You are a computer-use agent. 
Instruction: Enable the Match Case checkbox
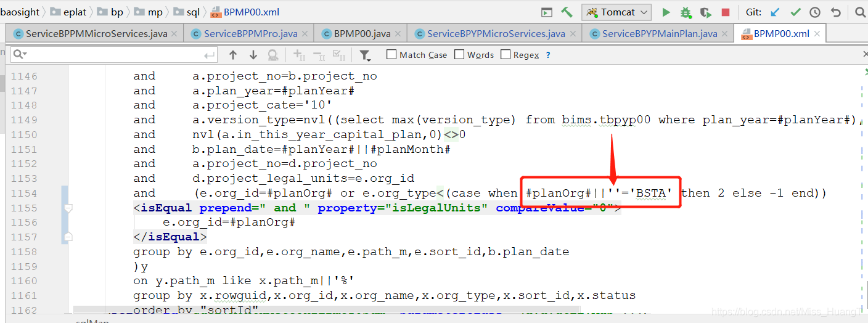point(391,55)
